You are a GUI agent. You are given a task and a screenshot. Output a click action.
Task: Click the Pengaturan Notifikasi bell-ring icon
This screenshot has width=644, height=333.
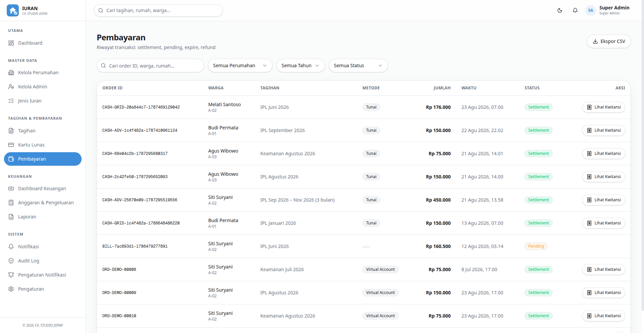pyautogui.click(x=11, y=275)
